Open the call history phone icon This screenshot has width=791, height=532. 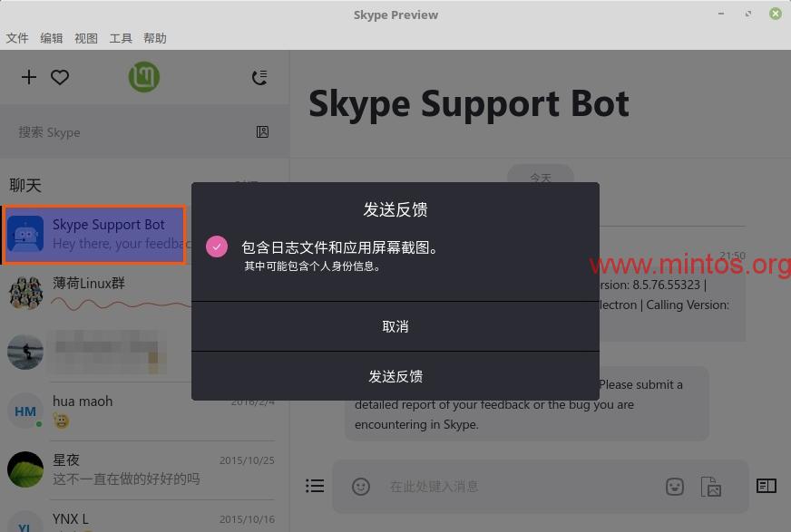click(x=259, y=77)
